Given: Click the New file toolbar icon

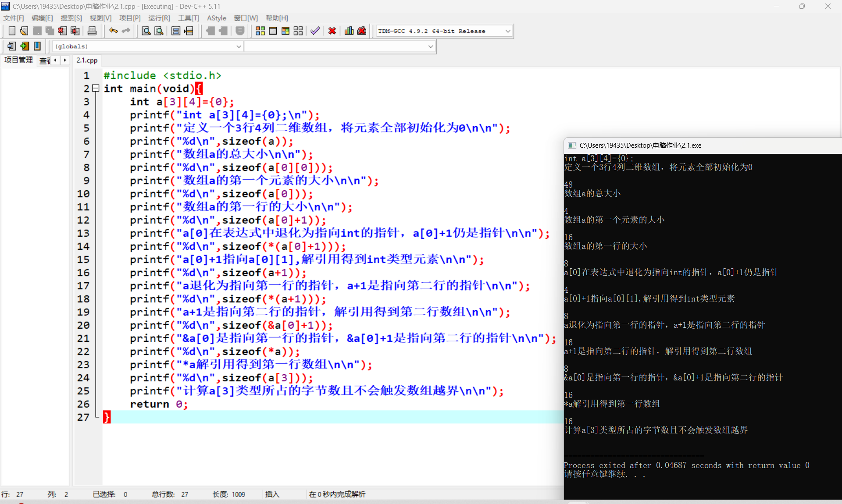Looking at the screenshot, I should [12, 31].
